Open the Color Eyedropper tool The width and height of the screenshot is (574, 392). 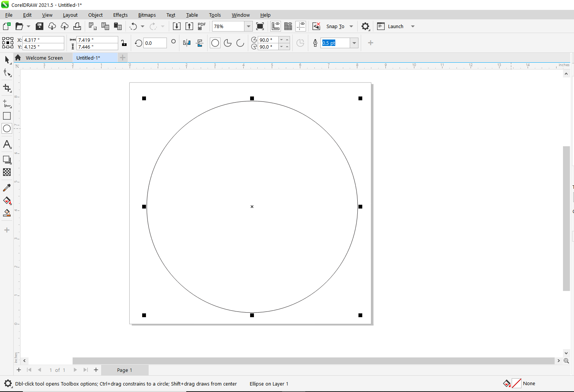[x=6, y=187]
